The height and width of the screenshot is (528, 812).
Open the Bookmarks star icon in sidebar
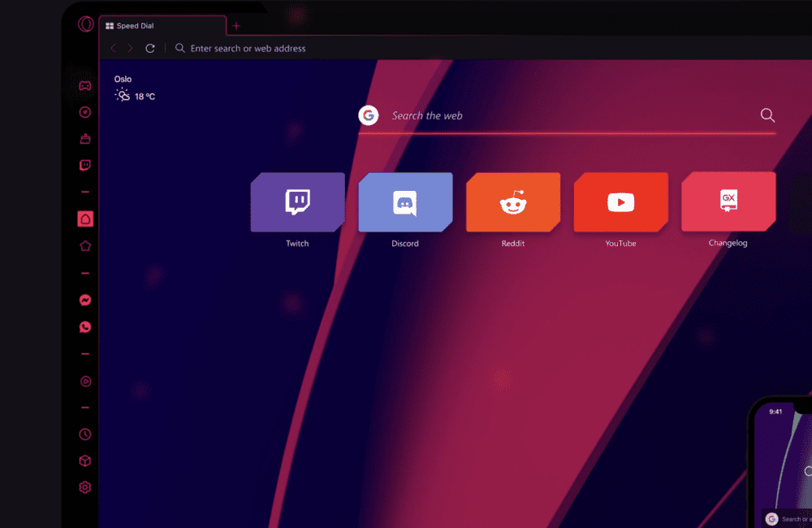point(84,245)
